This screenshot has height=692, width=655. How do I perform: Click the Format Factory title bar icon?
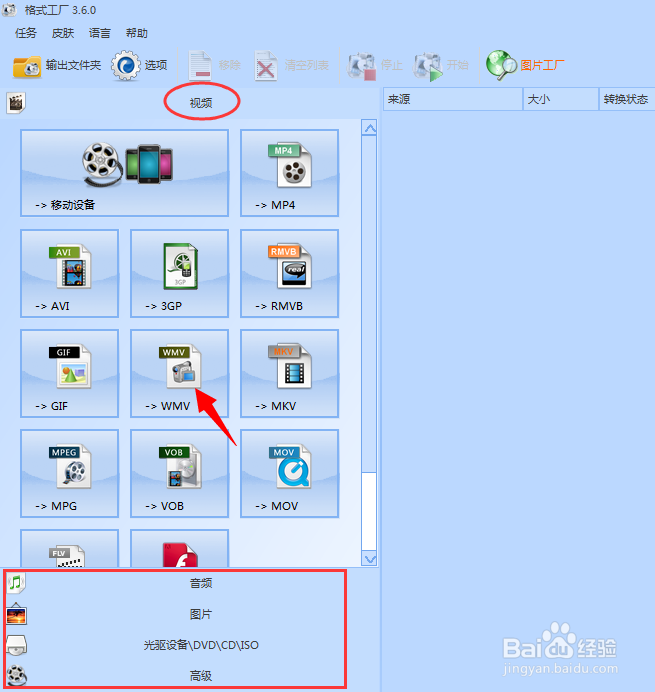tap(9, 9)
